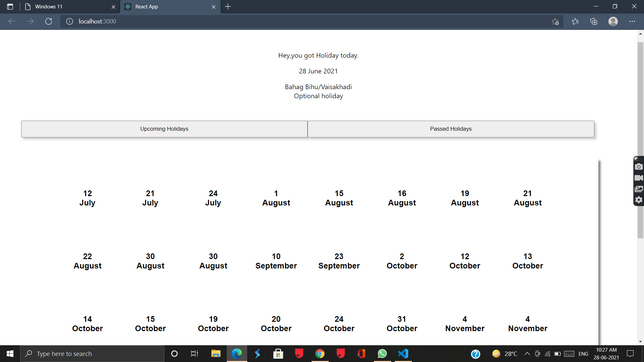Select the 31 October holiday card
The width and height of the screenshot is (644, 362).
coord(402,324)
